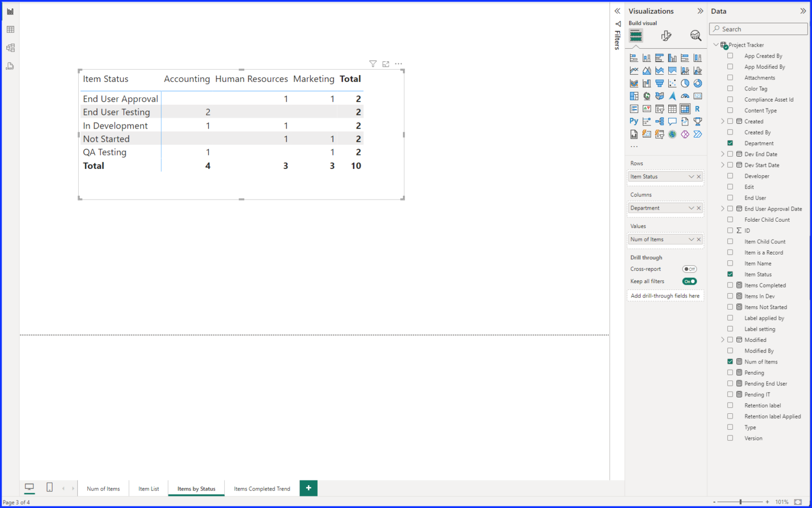Image resolution: width=812 pixels, height=508 pixels.
Task: Collapse the Project Tracker table
Action: (716, 44)
